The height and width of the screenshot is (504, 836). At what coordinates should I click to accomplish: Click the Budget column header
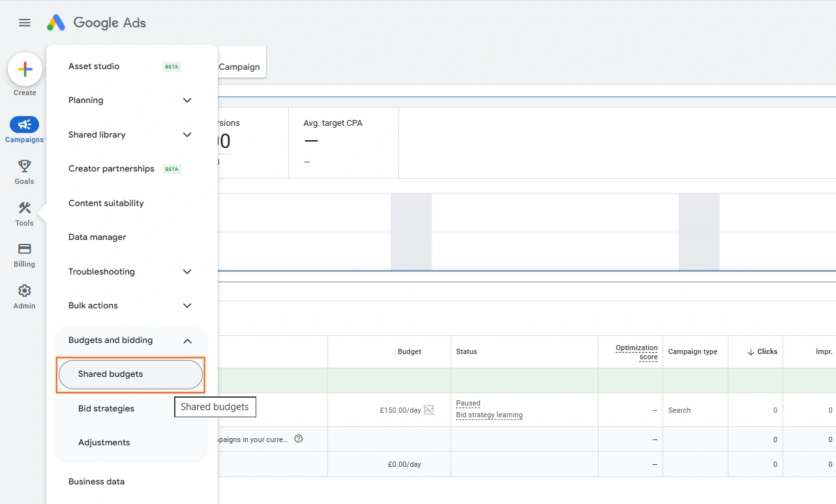tap(410, 352)
